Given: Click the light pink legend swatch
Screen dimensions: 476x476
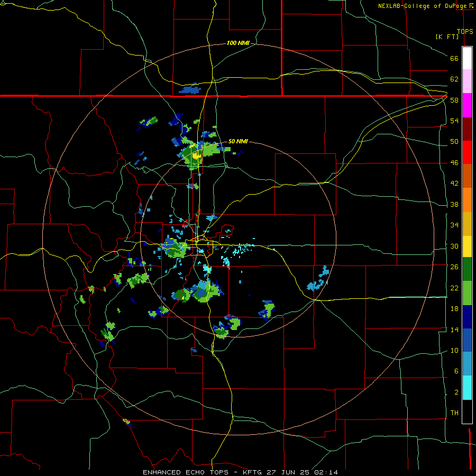Looking at the screenshot, I should 467,81.
